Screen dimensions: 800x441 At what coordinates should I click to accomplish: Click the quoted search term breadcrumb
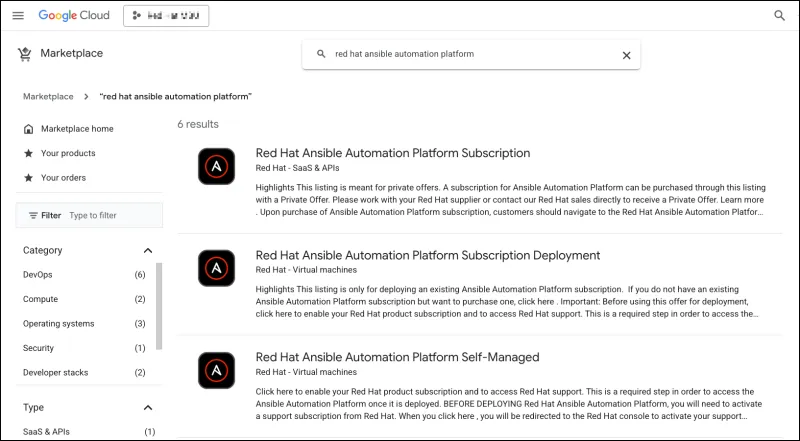point(176,96)
